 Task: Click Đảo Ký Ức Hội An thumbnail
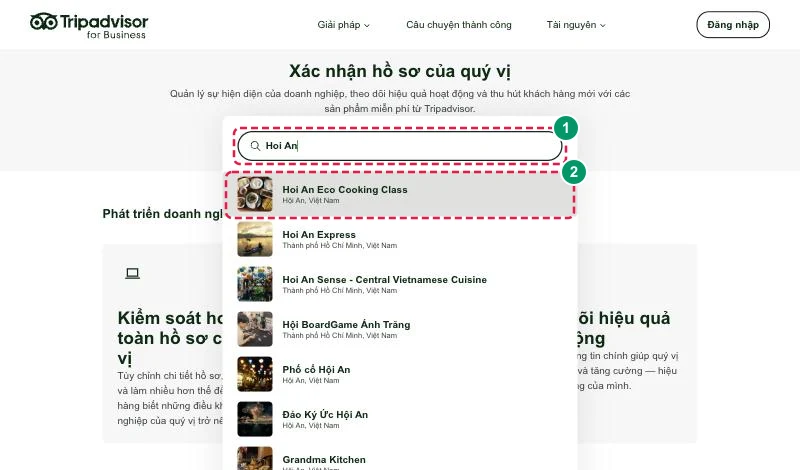click(255, 419)
